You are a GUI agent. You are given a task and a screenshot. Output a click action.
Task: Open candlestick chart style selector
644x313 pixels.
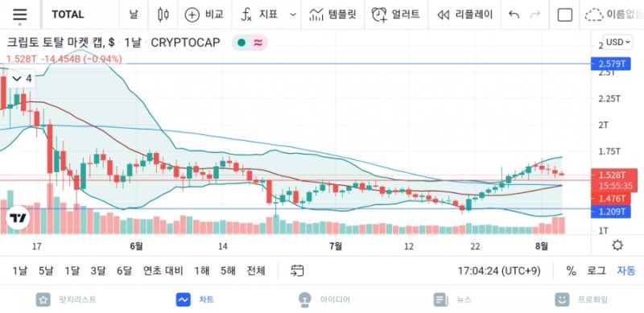coord(163,14)
